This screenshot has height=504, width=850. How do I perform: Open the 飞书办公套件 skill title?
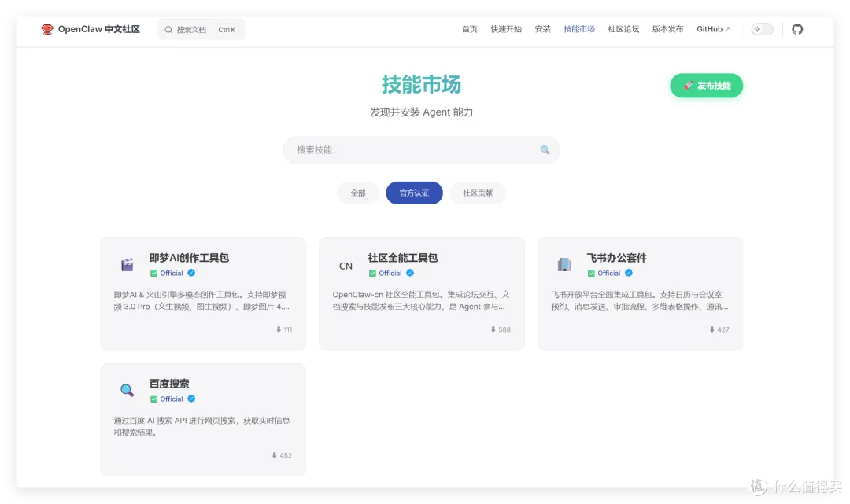pyautogui.click(x=616, y=258)
